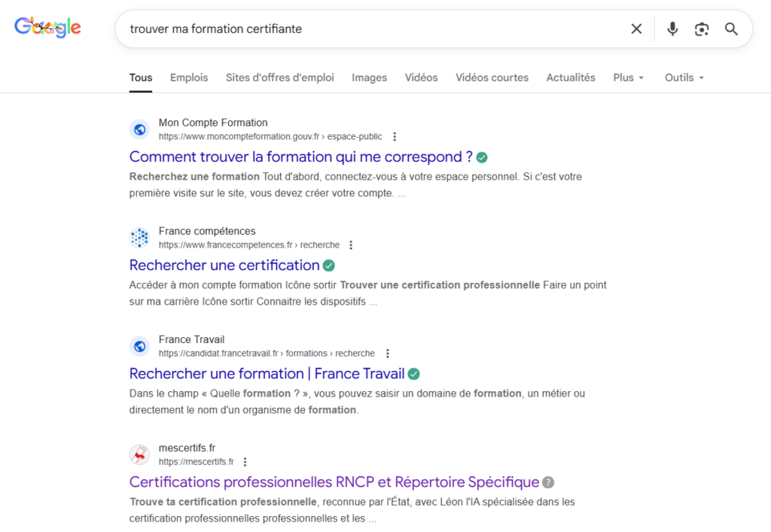Open Google Lens image search
Screen dimensions: 771x532
coord(702,29)
